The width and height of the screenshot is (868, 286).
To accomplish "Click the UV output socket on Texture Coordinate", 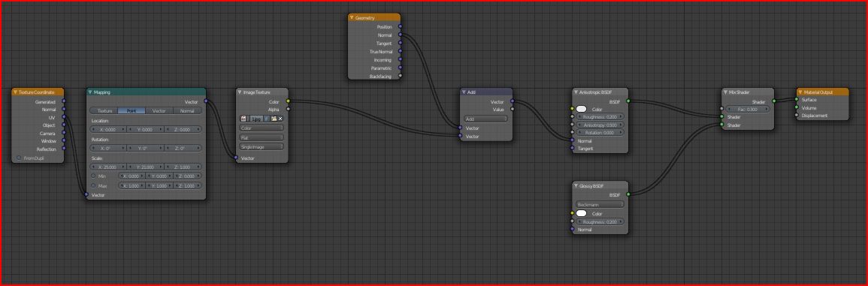I will pos(64,117).
